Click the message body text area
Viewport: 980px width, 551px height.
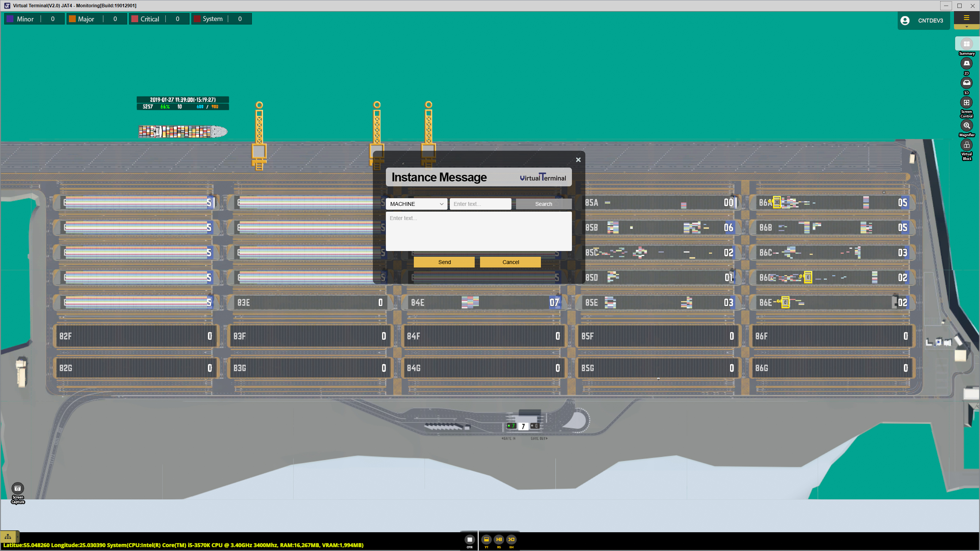click(x=479, y=231)
